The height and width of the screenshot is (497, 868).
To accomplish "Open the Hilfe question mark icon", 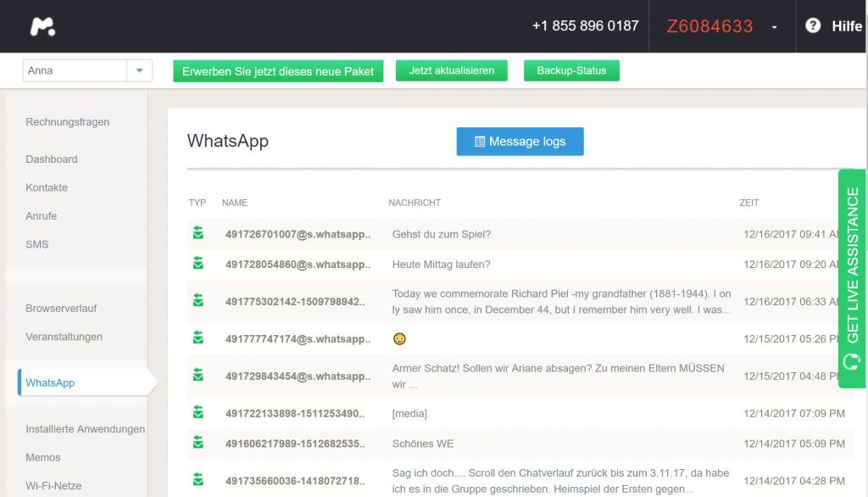I will [x=813, y=25].
